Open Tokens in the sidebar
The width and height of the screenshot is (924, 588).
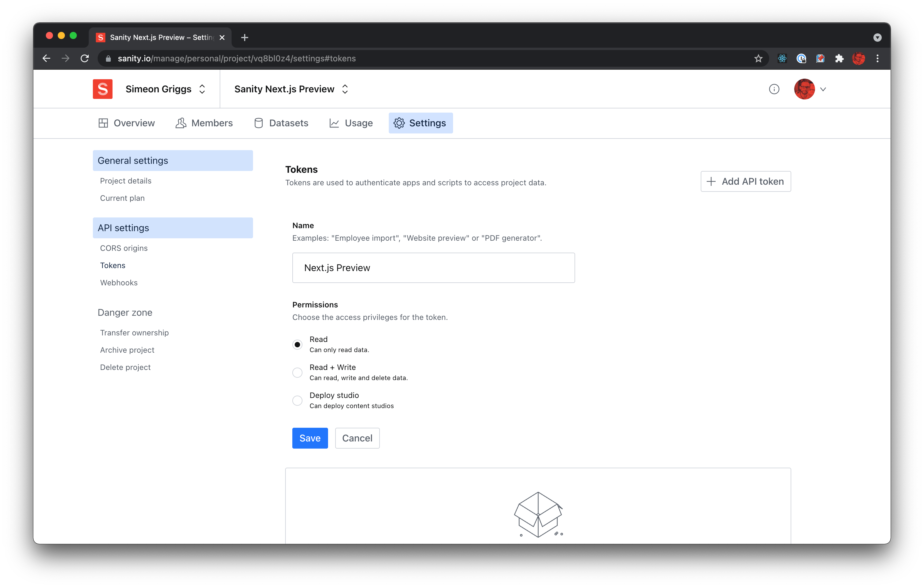113,265
